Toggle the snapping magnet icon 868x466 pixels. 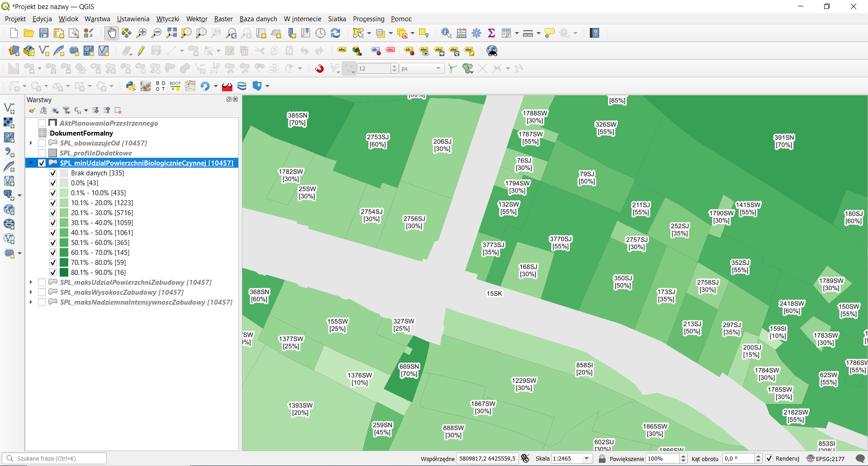pyautogui.click(x=319, y=68)
